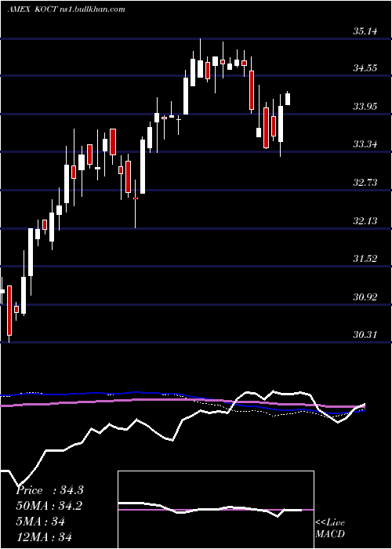Click the 5MA : 34 readout

click(40, 522)
